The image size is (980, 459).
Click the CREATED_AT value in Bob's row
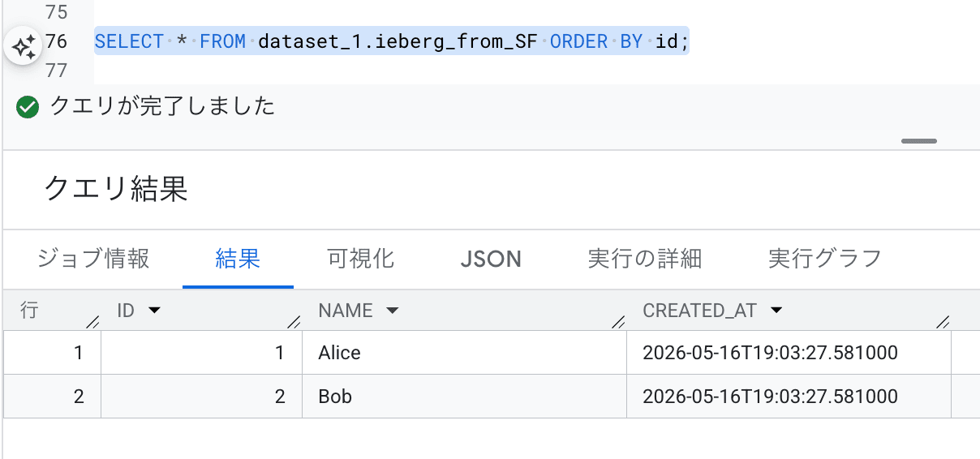(x=770, y=397)
